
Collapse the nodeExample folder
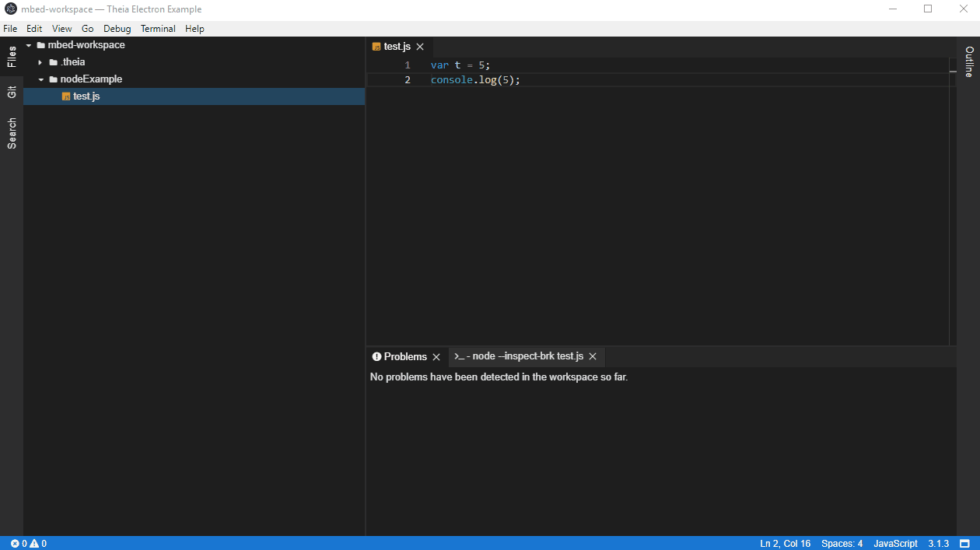(x=40, y=79)
